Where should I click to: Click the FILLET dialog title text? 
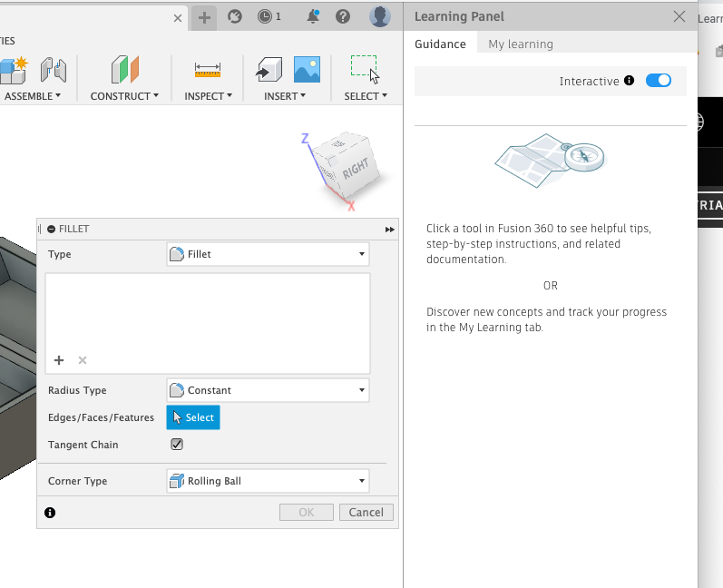pos(73,230)
